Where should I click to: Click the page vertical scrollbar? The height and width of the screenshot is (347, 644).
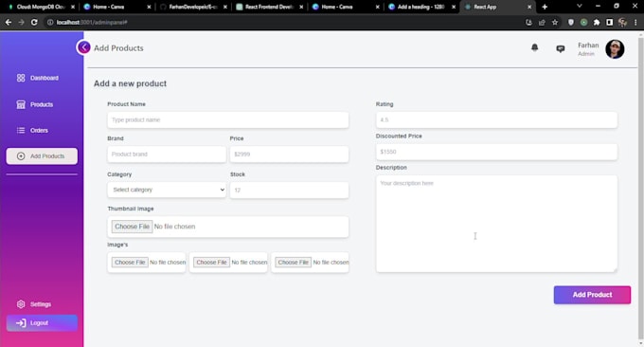point(640,189)
